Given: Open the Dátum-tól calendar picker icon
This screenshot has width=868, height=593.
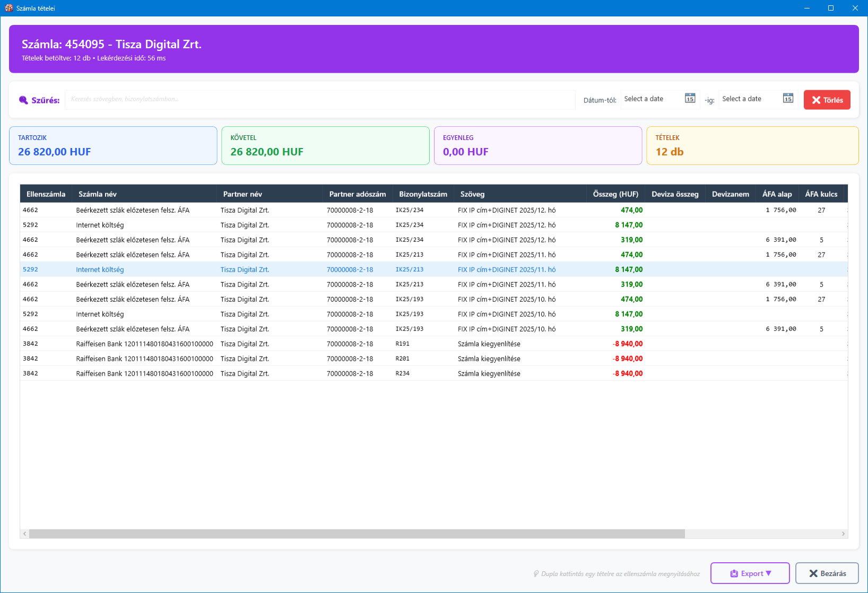Looking at the screenshot, I should coord(690,99).
